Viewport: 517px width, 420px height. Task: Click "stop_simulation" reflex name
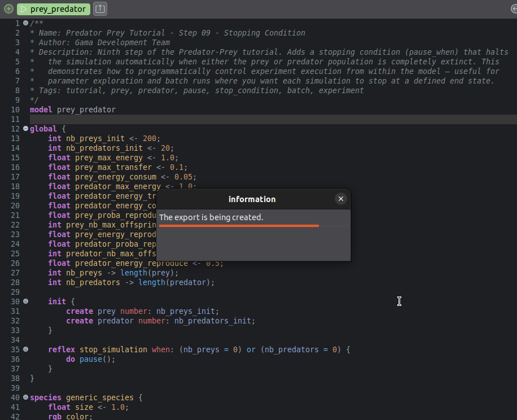(113, 349)
